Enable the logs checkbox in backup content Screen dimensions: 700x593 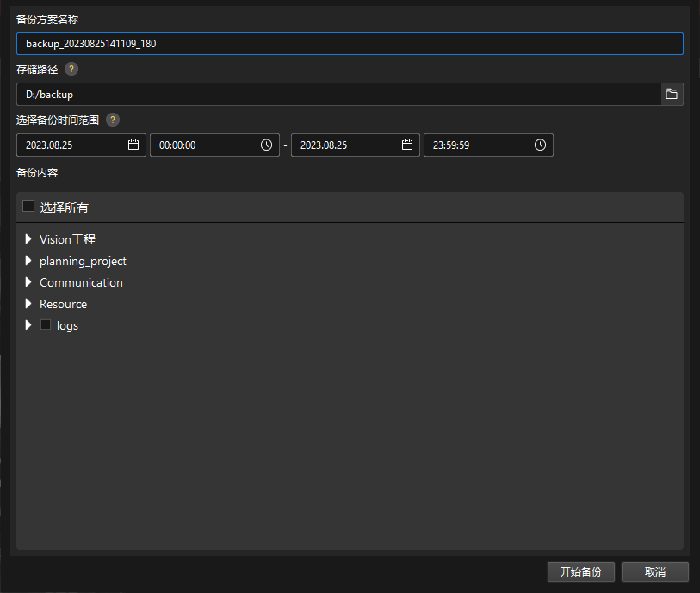[x=46, y=325]
